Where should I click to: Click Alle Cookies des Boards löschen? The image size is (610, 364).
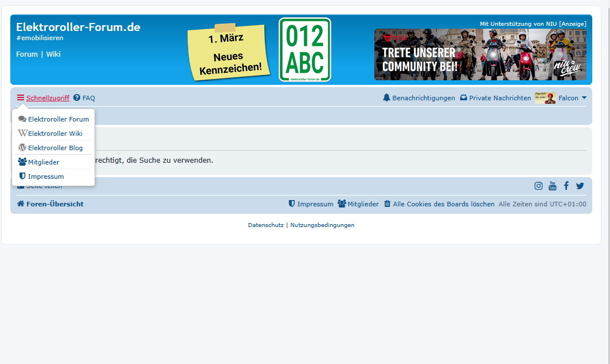[443, 204]
